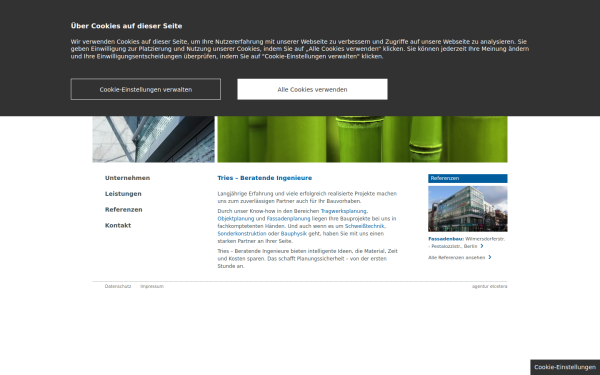Open the Leistungen menu item
600x375 pixels.
coord(123,194)
